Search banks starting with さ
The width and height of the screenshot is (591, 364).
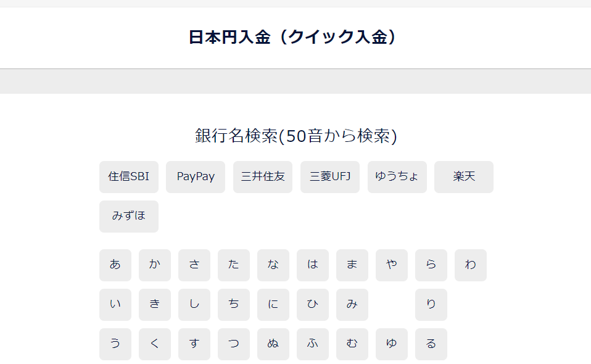[194, 265]
